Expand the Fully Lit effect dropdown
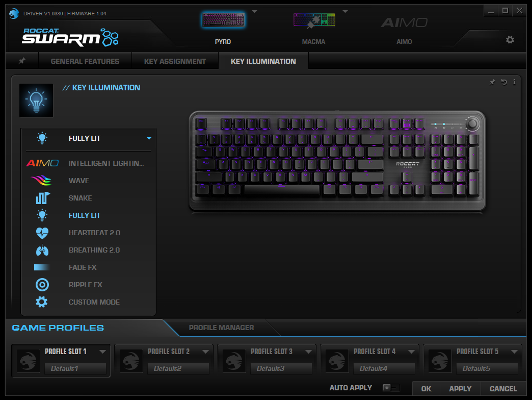Image resolution: width=532 pixels, height=400 pixels. (x=149, y=139)
